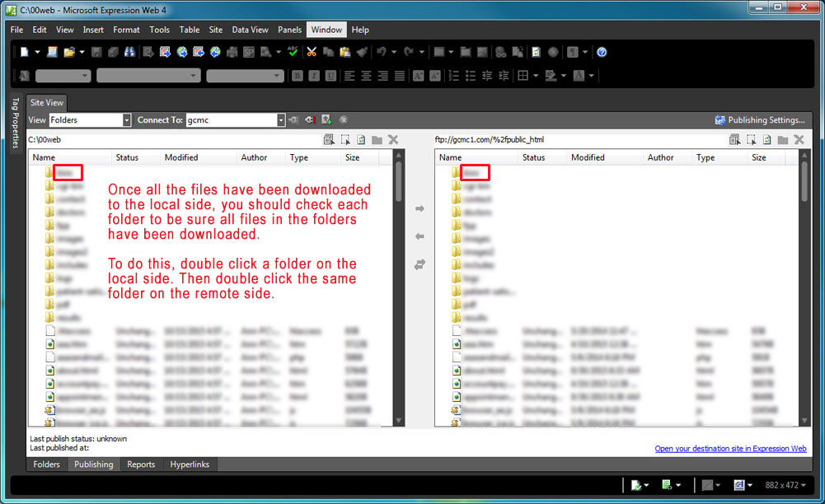Expand the borders dropdown arrow
Image resolution: width=825 pixels, height=504 pixels.
(x=536, y=76)
